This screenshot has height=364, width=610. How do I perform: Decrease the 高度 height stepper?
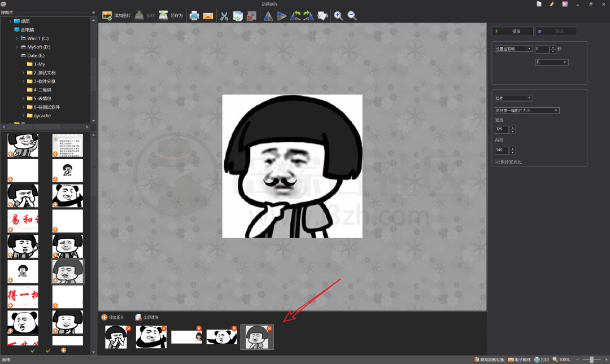click(512, 152)
